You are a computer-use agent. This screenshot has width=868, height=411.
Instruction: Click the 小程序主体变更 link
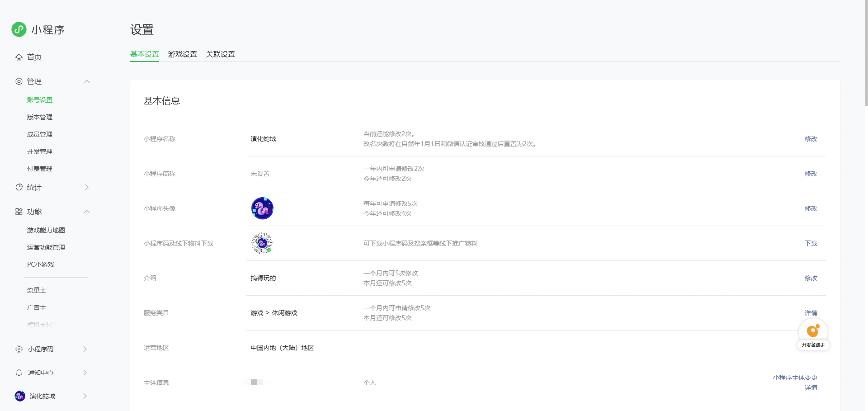click(x=795, y=378)
